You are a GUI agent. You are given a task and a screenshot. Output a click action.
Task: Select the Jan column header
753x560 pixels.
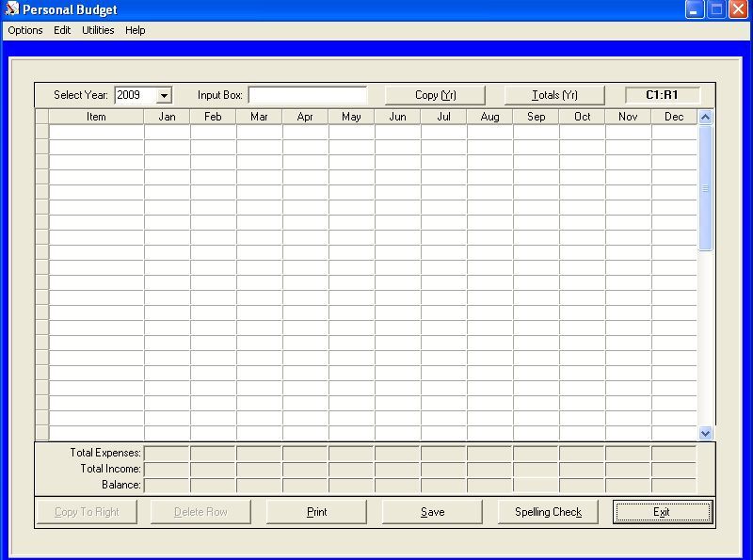pyautogui.click(x=167, y=116)
